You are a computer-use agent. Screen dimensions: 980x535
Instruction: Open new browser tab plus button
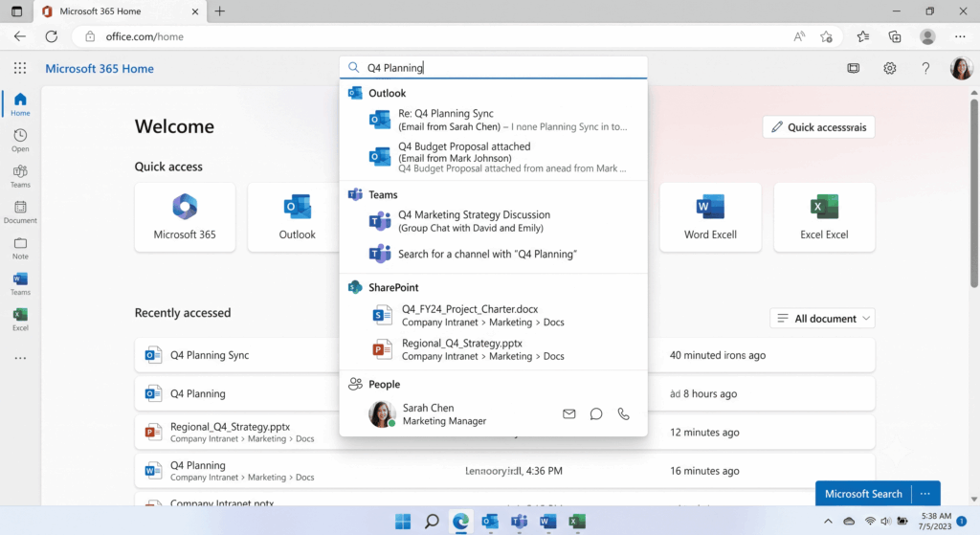click(219, 11)
